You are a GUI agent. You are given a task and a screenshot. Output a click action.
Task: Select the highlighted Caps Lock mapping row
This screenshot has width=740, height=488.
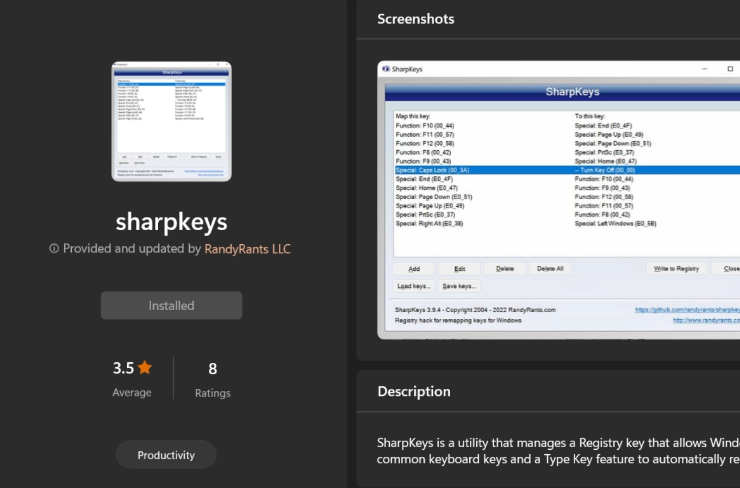point(567,170)
